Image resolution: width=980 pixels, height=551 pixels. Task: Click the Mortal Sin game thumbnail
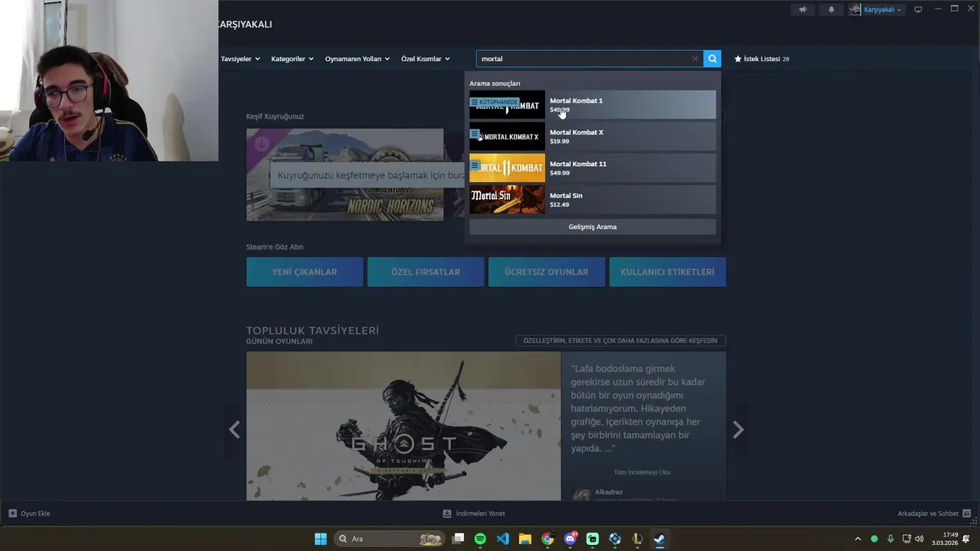coord(507,200)
